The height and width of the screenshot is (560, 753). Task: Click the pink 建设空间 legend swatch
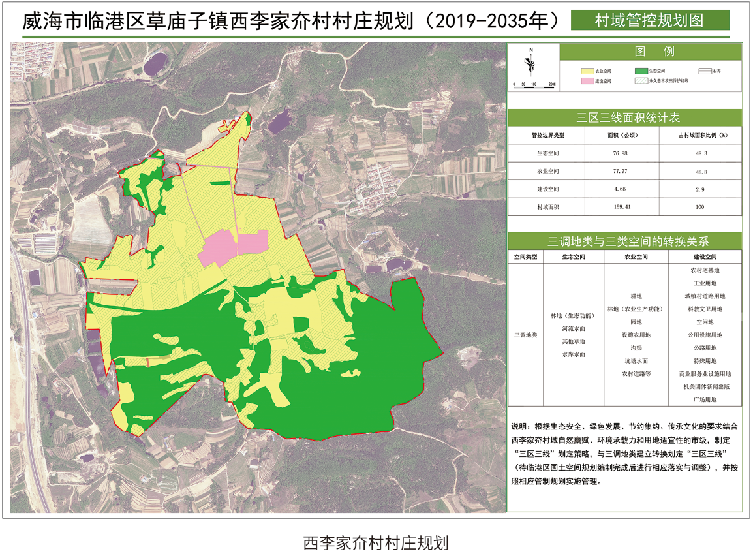pyautogui.click(x=587, y=82)
